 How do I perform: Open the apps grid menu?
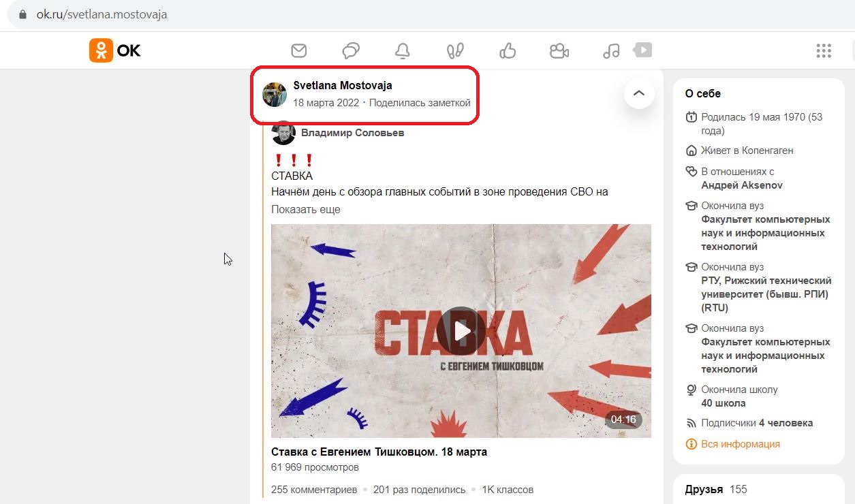(x=824, y=50)
